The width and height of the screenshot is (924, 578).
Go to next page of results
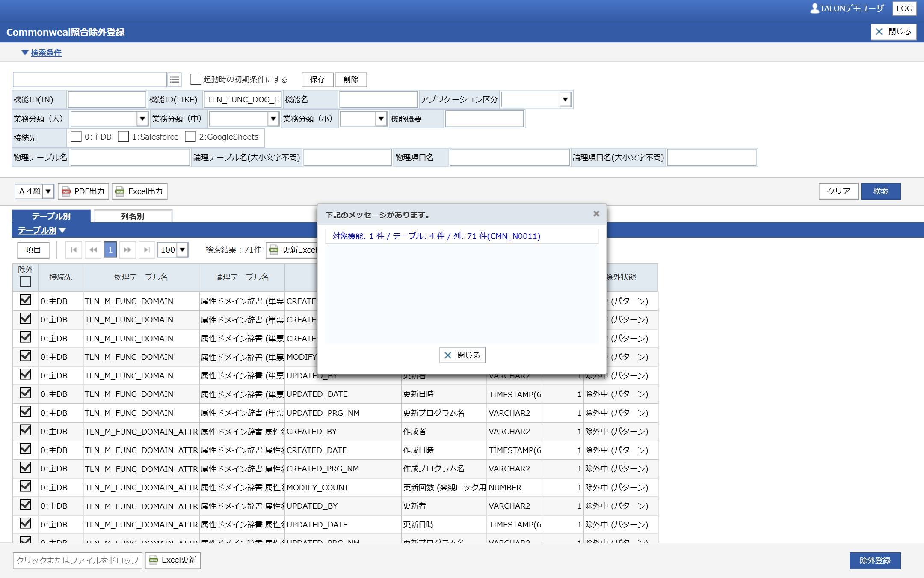(x=127, y=250)
